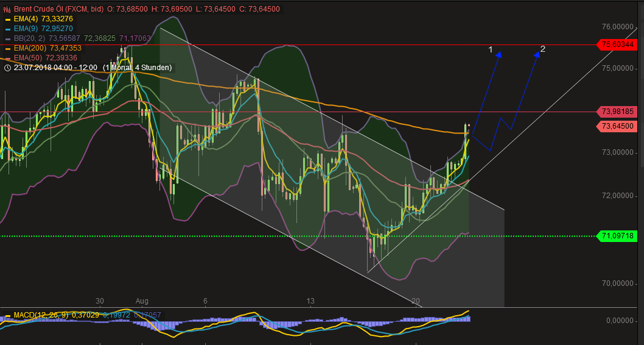Click the EMA(50) value 72,39336
The image size is (644, 345).
(61, 58)
